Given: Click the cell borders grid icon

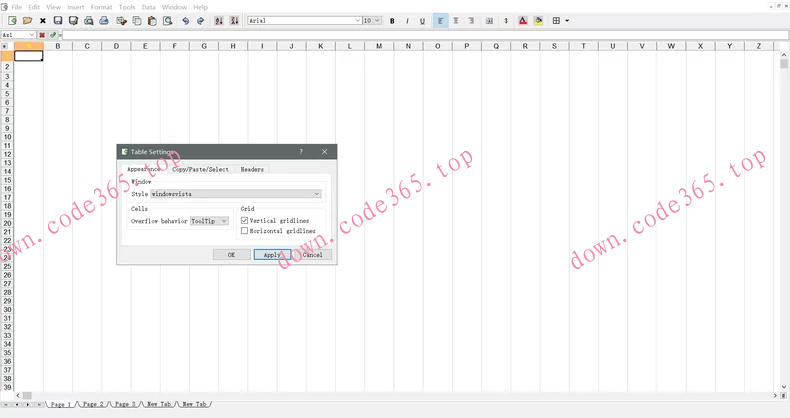Looking at the screenshot, I should tap(556, 21).
